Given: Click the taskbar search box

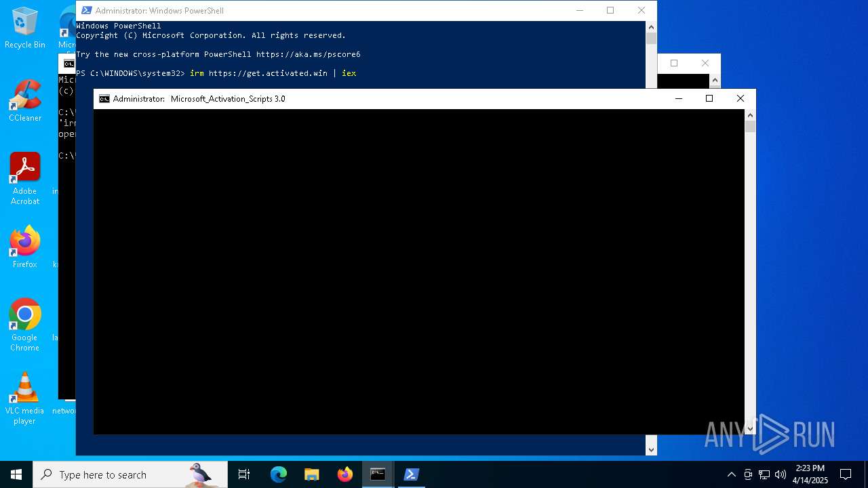Looking at the screenshot, I should pos(130,474).
